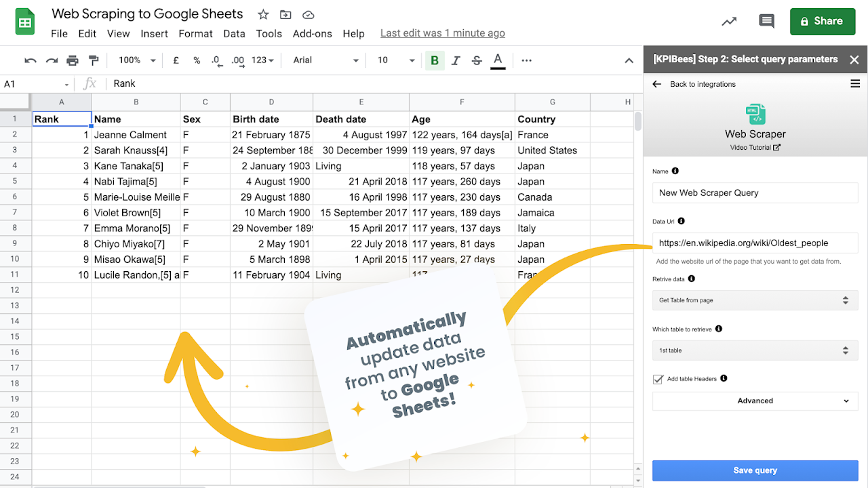Click the Data Url input field

[755, 243]
